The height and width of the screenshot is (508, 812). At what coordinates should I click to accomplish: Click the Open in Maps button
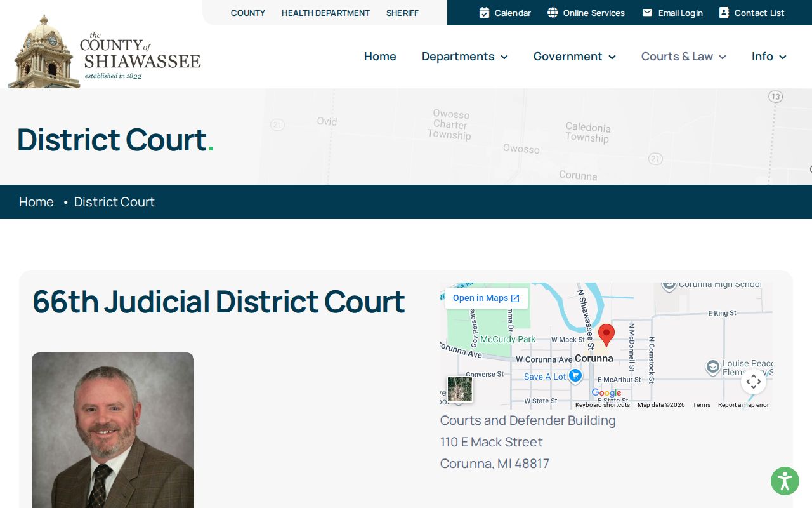[x=487, y=298]
